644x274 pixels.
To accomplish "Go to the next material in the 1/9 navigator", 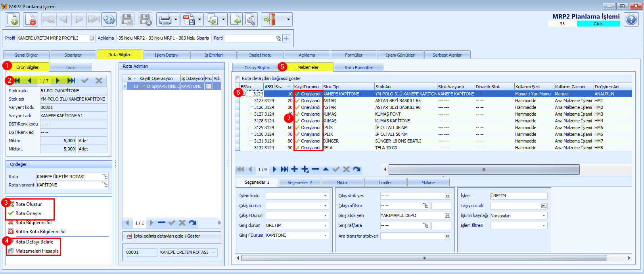I will pyautogui.click(x=274, y=169).
